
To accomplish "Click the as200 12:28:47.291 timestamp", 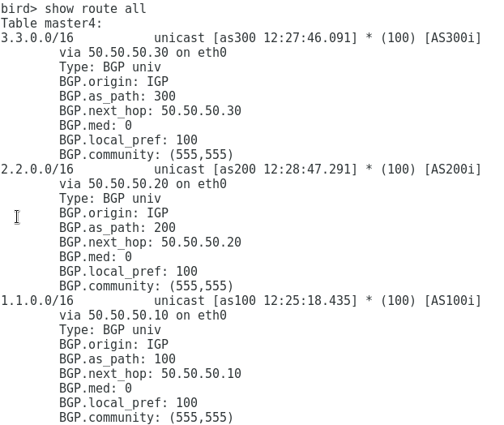I will pyautogui.click(x=285, y=170).
